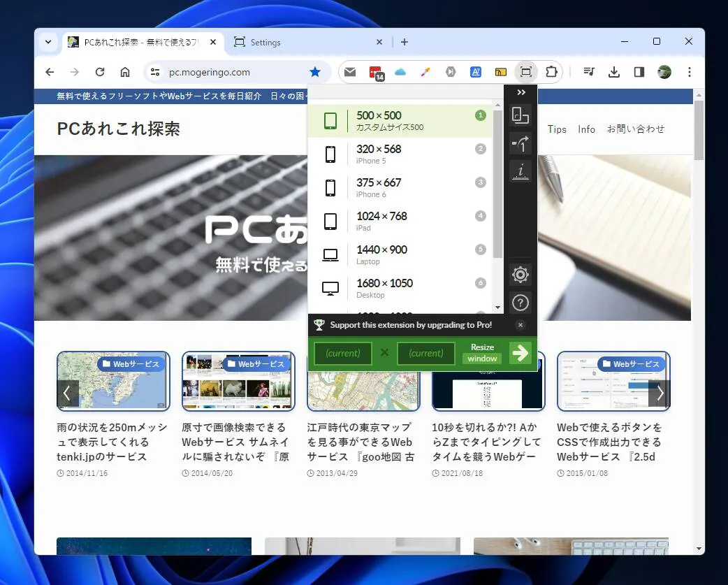Viewport: 728px width, 585px height.
Task: Click the green arrow resize button
Action: tap(520, 354)
